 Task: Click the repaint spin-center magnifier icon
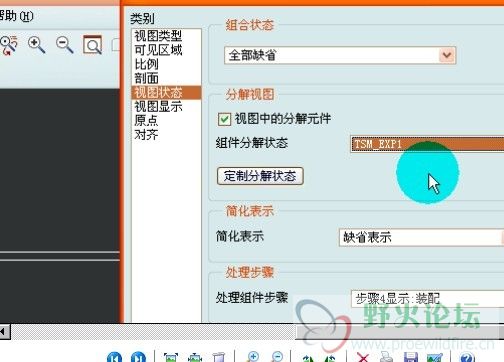point(9,45)
